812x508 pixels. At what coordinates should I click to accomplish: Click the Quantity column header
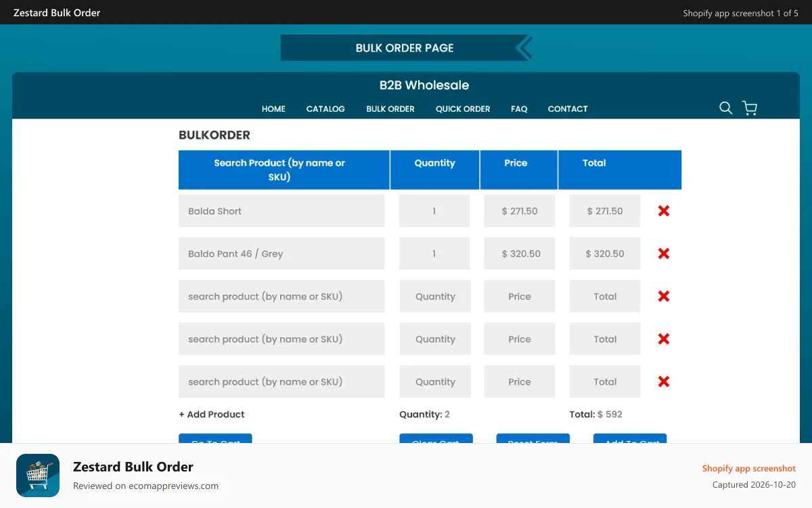435,170
